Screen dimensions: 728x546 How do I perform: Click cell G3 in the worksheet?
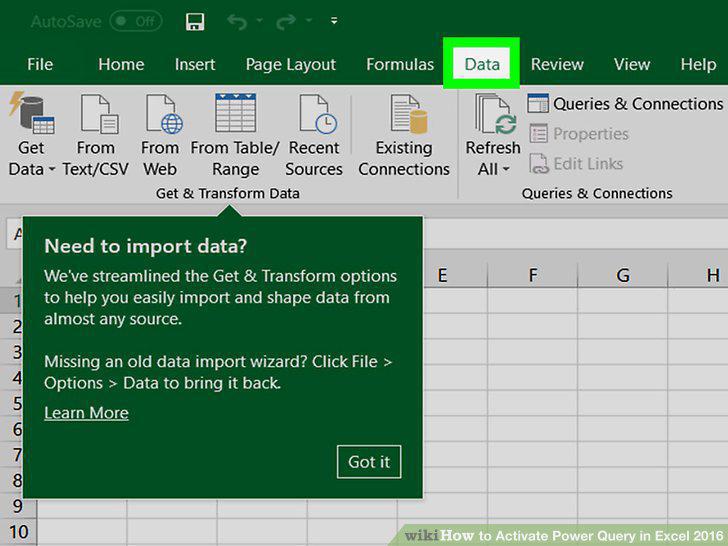(x=623, y=352)
